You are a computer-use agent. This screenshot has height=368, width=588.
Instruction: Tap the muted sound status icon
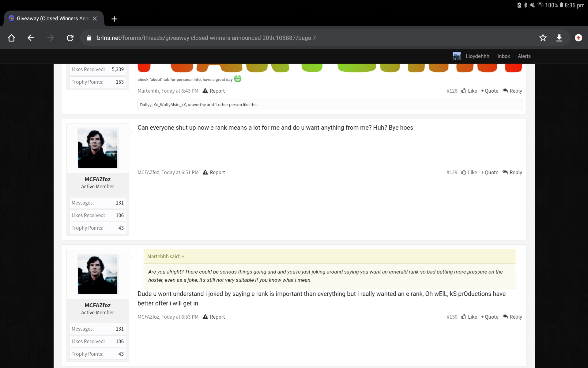533,5
